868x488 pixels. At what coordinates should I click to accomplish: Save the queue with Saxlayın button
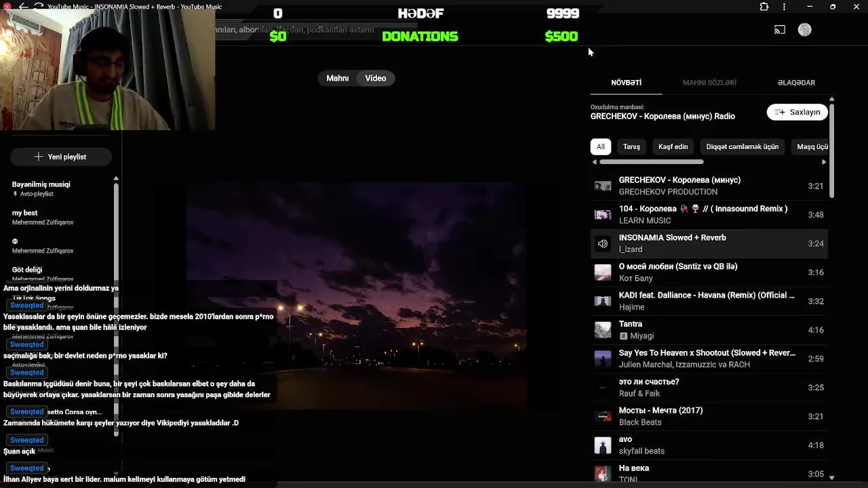point(797,113)
